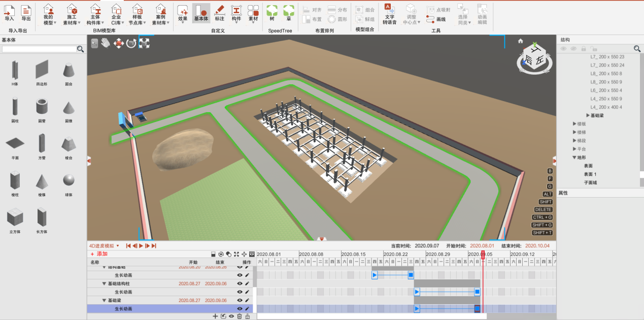Click the red playhead on the timeline
Viewport: 644px width, 320px height.
(x=483, y=254)
